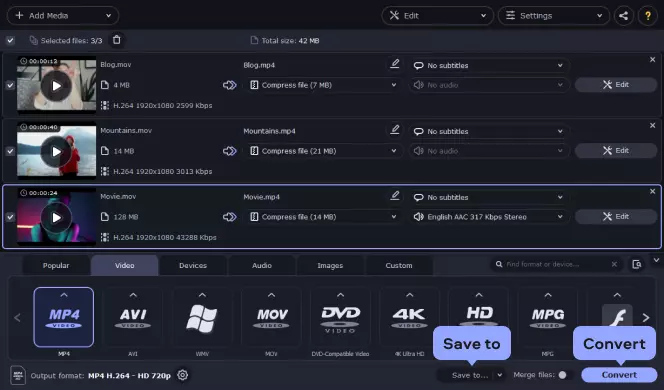
Task: Clear the format search field
Action: [x=614, y=264]
